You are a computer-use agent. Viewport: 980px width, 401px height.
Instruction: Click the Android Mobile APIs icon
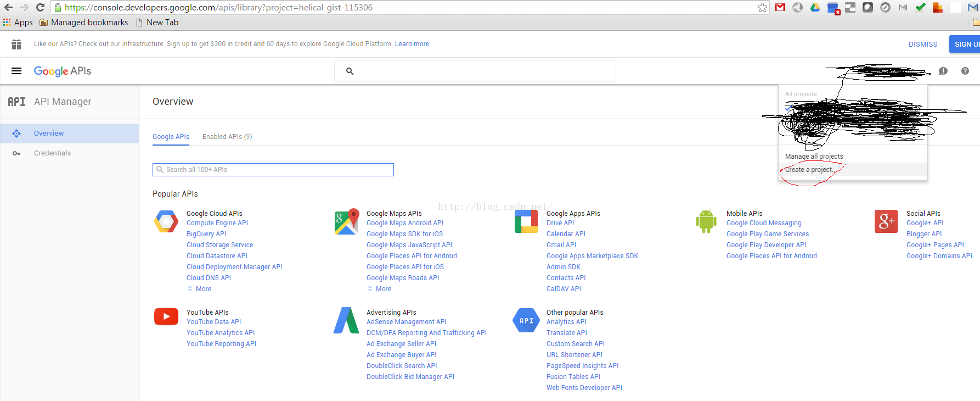706,221
